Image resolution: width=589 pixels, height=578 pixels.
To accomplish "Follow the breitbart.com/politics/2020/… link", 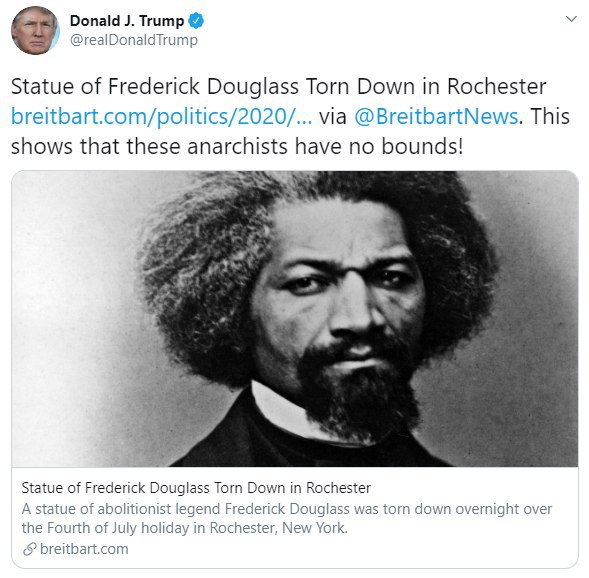I will pos(162,116).
